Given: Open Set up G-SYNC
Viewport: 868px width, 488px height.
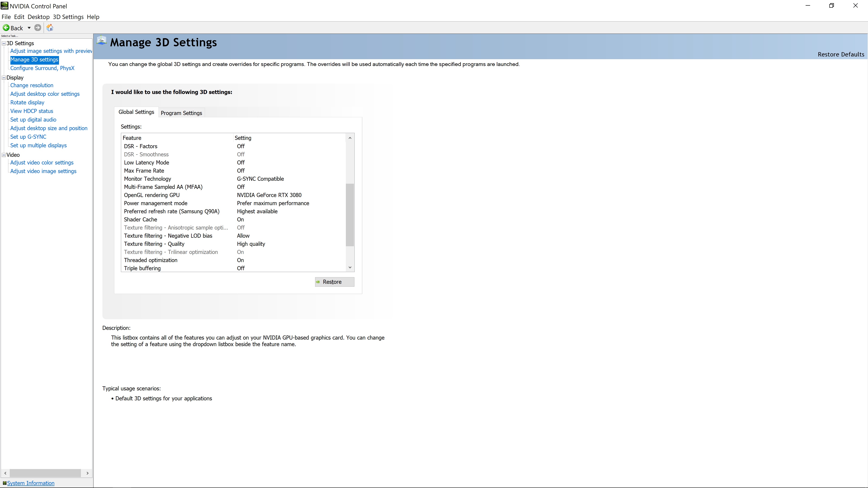Looking at the screenshot, I should point(28,137).
